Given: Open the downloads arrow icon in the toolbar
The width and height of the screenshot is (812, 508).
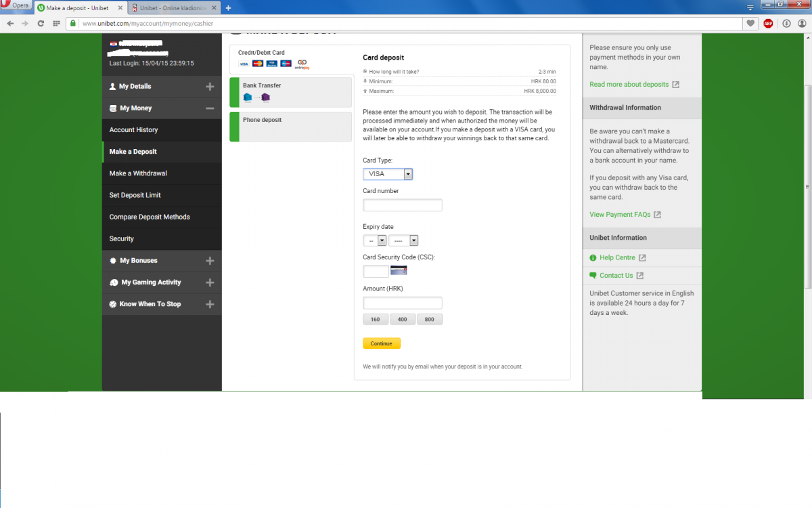Looking at the screenshot, I should [x=786, y=23].
